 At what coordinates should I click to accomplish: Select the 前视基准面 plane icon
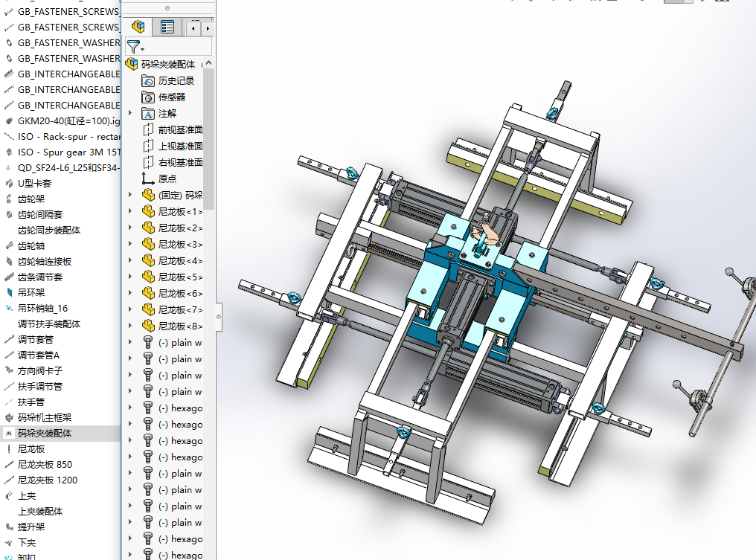click(148, 129)
